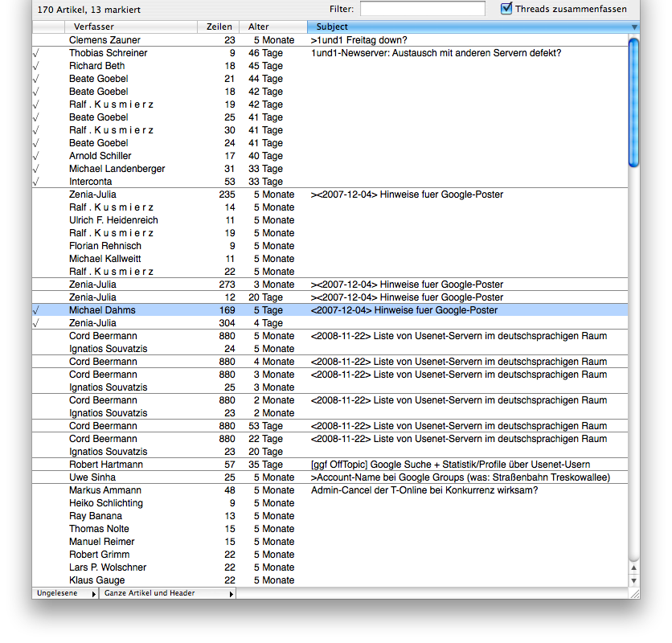The height and width of the screenshot is (643, 672).
Task: Click the scroll-down arrow on the vertical scrollbar
Action: 633,581
